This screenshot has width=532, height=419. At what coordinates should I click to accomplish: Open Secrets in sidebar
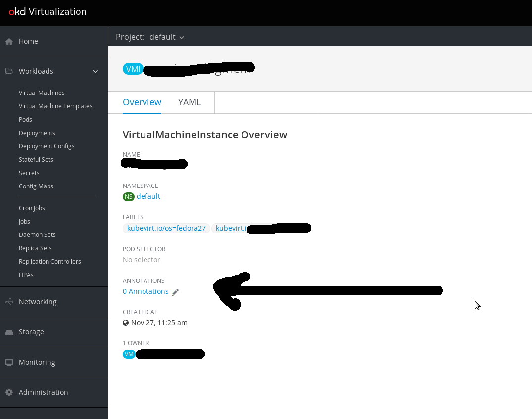(x=29, y=173)
